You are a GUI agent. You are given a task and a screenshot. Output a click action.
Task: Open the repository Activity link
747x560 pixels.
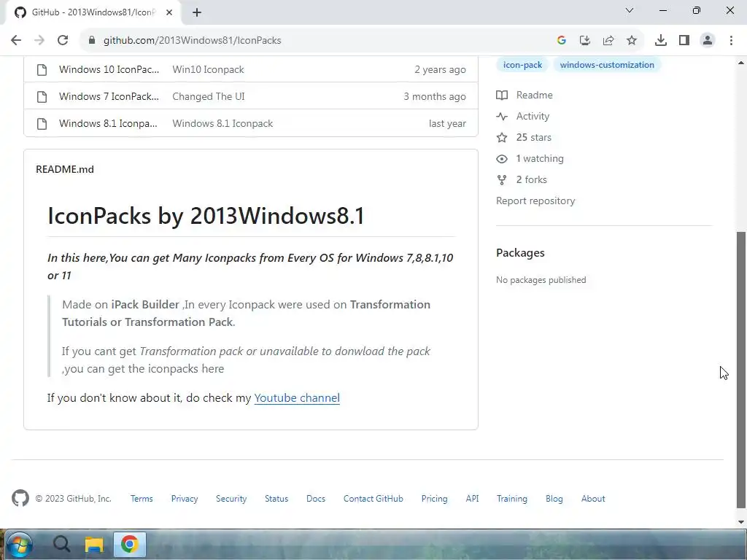click(533, 116)
